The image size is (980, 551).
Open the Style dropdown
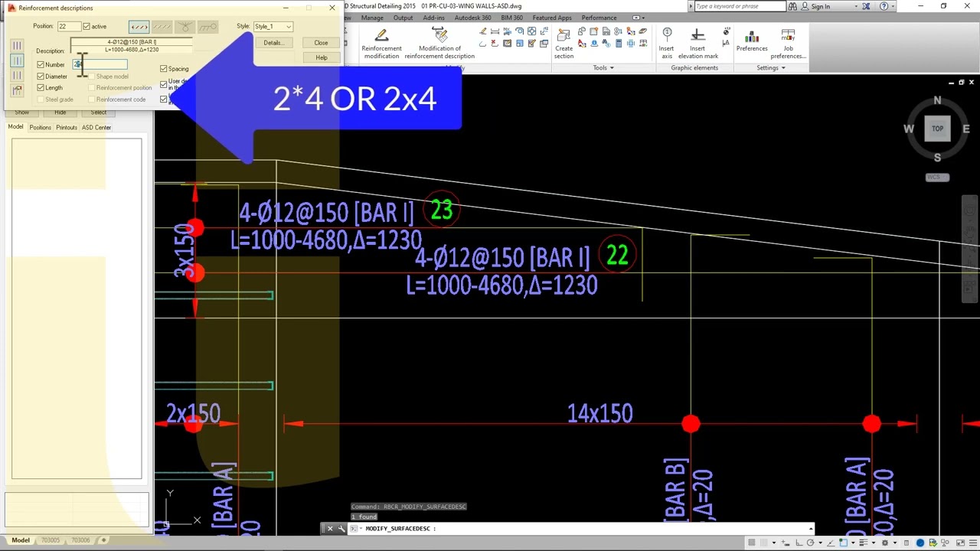[x=273, y=27]
